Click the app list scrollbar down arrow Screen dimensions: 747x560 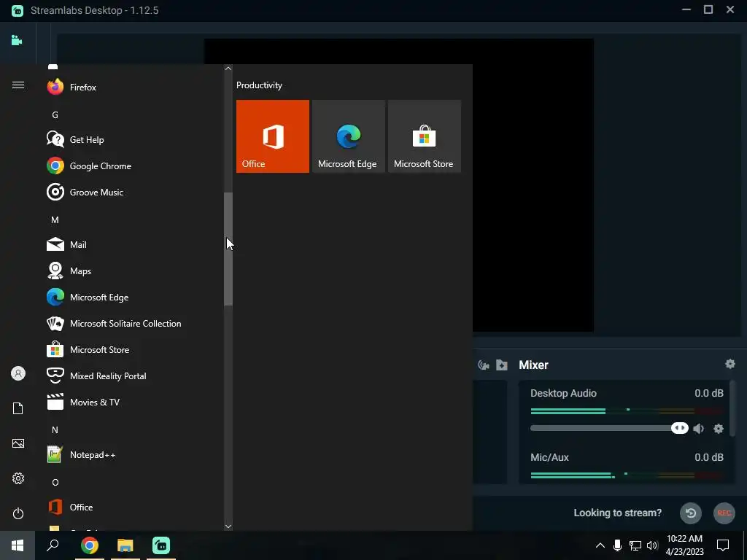coord(228,526)
